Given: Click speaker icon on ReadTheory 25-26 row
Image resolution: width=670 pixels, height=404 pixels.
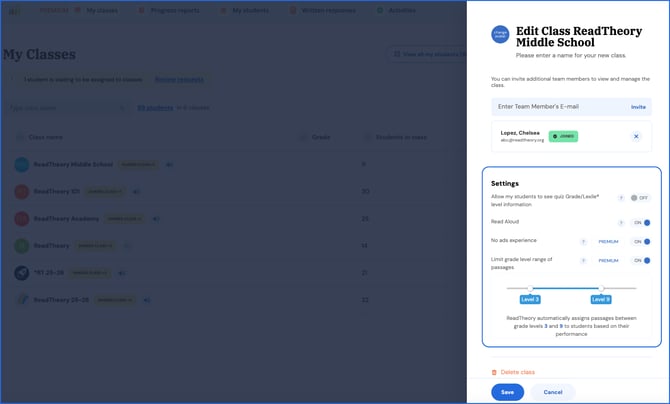Looking at the screenshot, I should point(147,300).
